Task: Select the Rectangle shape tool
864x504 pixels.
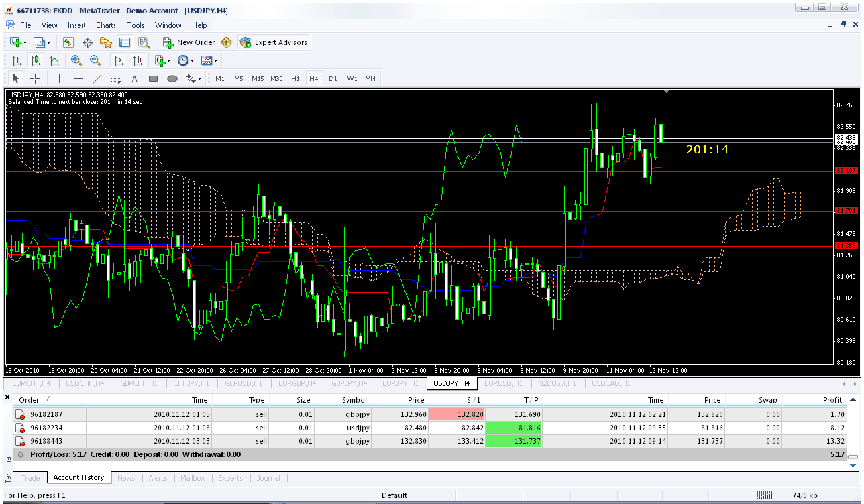Action: [153, 78]
